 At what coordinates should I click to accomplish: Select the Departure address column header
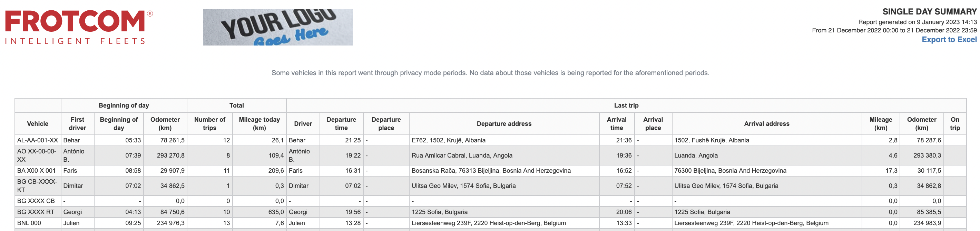[x=504, y=123]
